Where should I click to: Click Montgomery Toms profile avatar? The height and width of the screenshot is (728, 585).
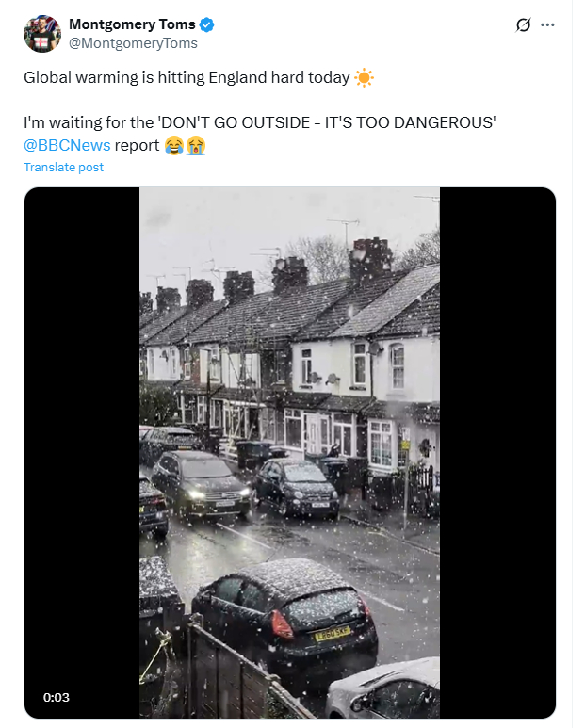click(41, 34)
